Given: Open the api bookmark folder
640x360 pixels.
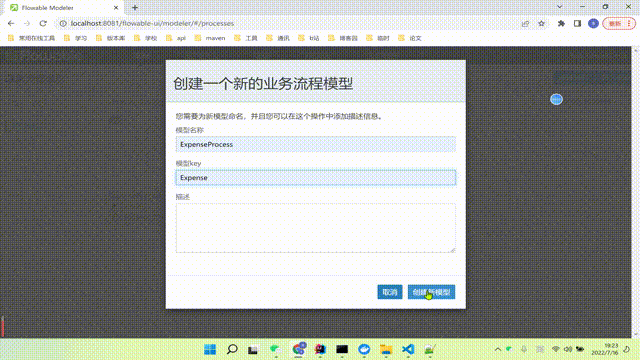Looking at the screenshot, I should click(176, 38).
